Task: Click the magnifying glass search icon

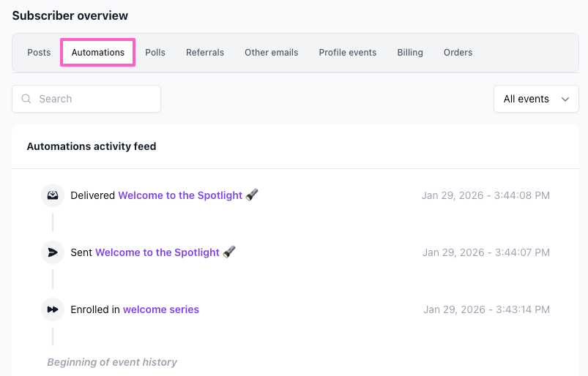Action: 27,99
